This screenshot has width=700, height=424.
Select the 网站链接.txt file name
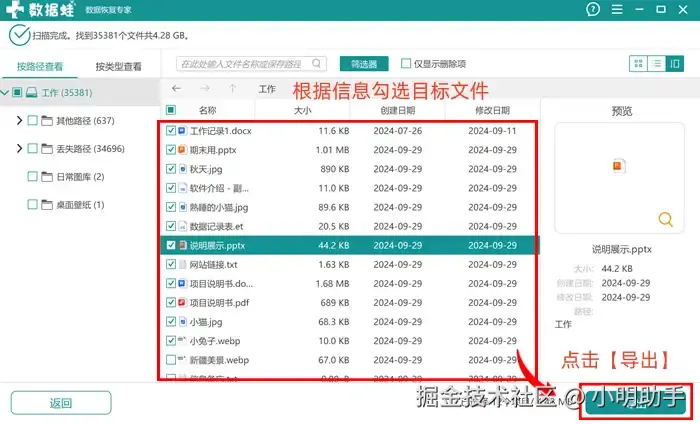(213, 265)
